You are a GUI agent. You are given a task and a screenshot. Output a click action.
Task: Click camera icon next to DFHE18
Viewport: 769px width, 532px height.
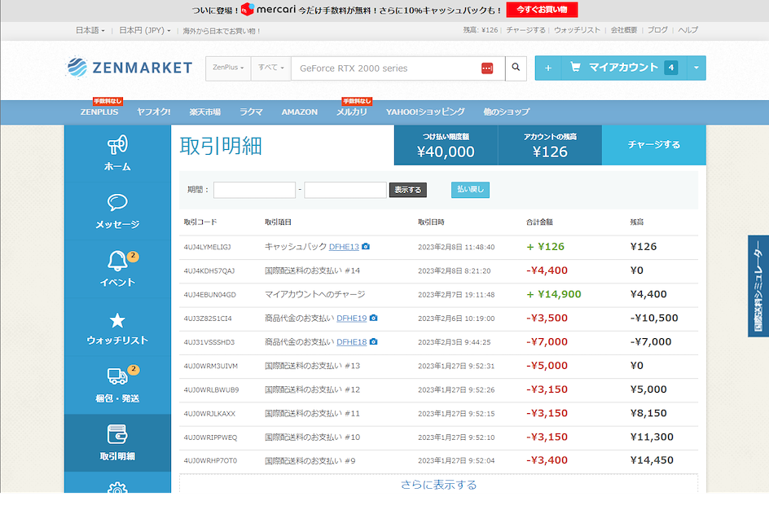point(373,341)
